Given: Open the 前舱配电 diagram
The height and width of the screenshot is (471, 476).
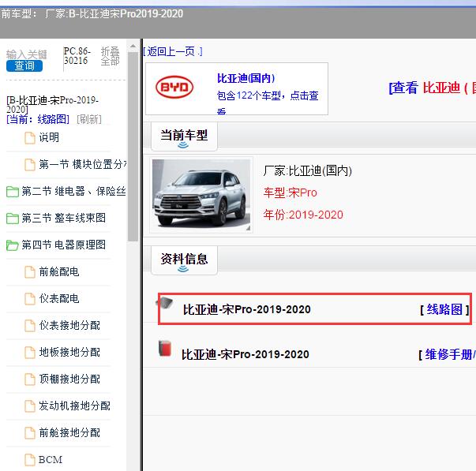Looking at the screenshot, I should [59, 271].
